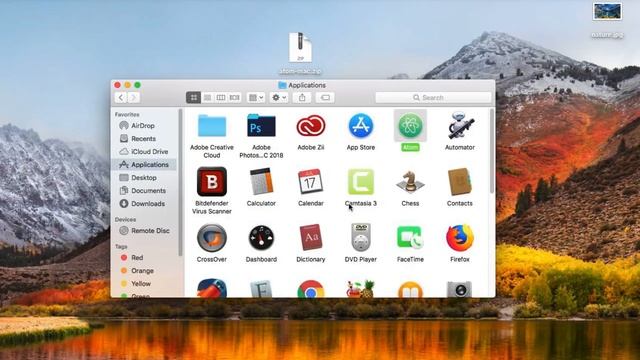Select the Calculator app icon
Screen dimensions: 640x360
pyautogui.click(x=261, y=182)
